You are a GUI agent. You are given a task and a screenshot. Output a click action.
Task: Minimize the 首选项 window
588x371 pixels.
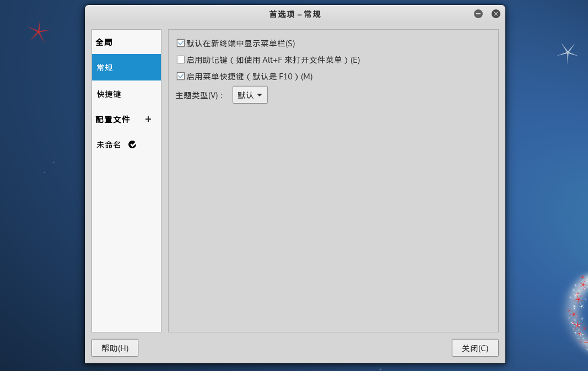[x=478, y=14]
